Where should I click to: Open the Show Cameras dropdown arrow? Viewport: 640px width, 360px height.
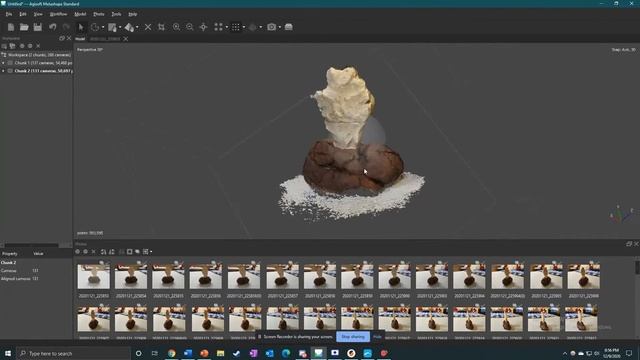point(280,27)
